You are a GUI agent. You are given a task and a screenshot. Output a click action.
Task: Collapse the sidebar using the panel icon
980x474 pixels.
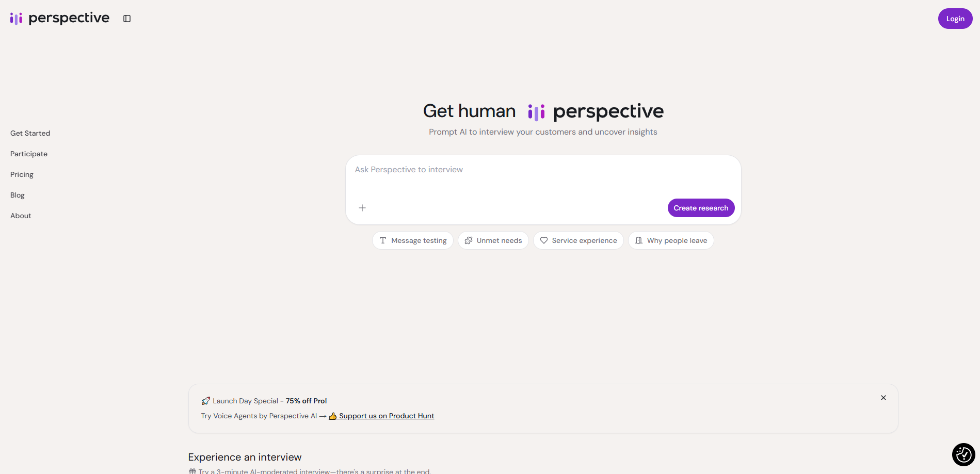click(127, 19)
